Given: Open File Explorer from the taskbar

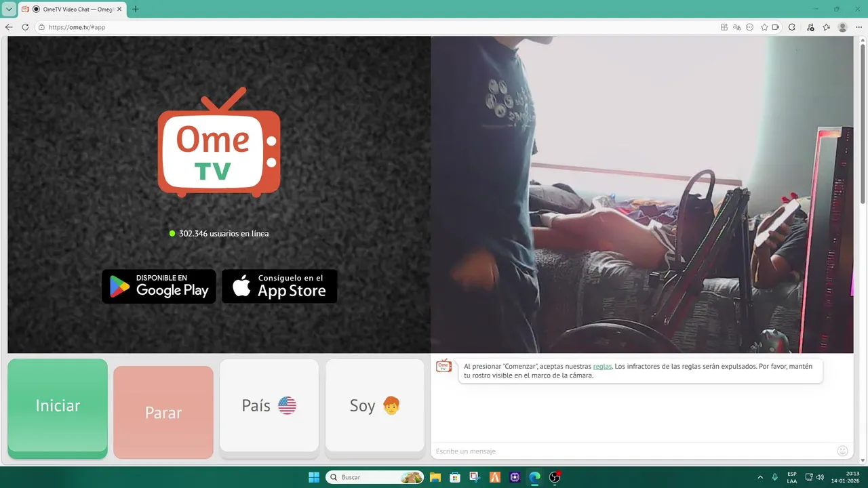Looking at the screenshot, I should (x=435, y=477).
